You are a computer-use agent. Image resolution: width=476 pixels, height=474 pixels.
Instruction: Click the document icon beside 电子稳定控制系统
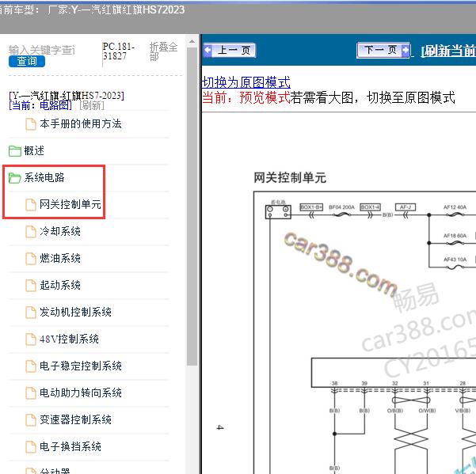coord(30,366)
